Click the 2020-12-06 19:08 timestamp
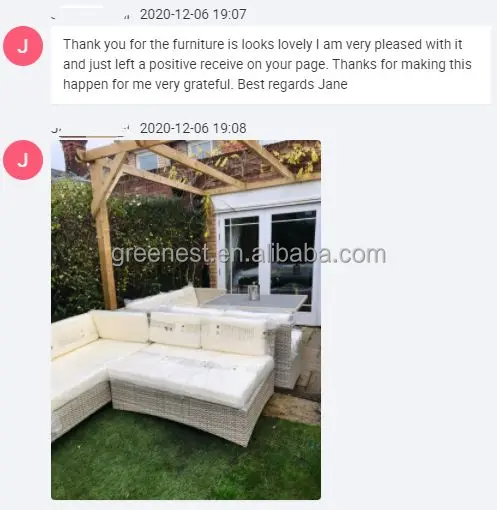497x510 pixels. tap(193, 128)
